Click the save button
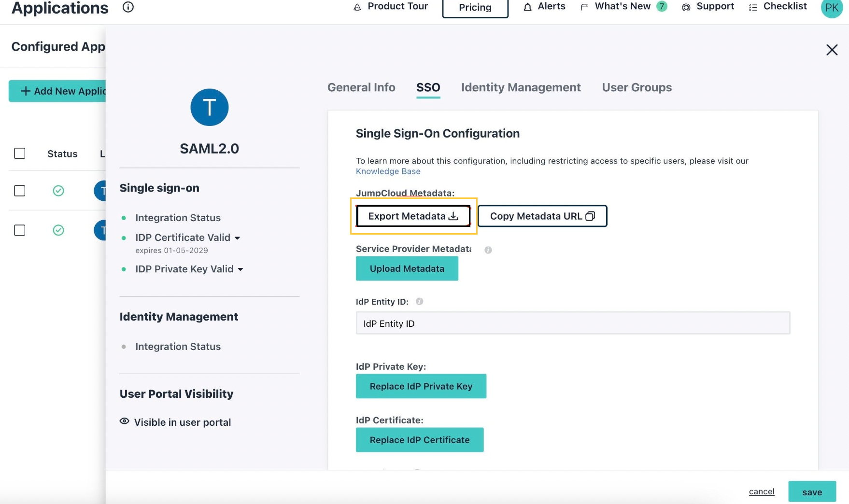This screenshot has width=849, height=504. (812, 492)
